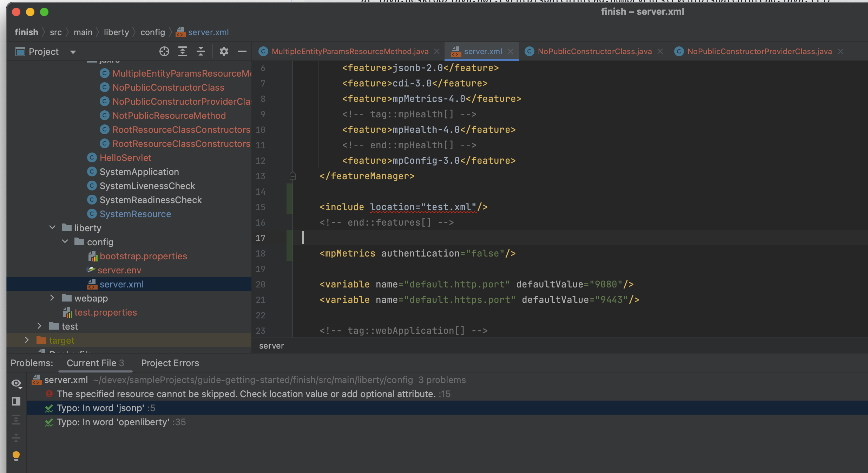
Task: Hide the Project panel with minus icon
Action: coord(242,52)
